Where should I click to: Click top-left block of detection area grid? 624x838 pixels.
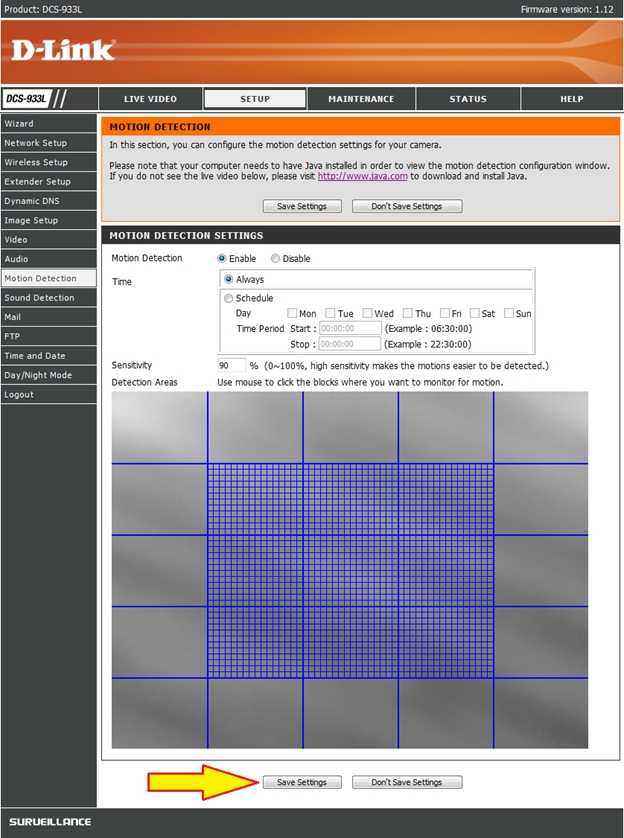159,427
